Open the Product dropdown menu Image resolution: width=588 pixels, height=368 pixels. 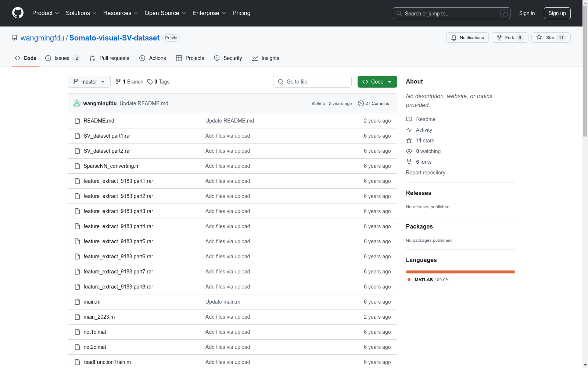click(46, 13)
